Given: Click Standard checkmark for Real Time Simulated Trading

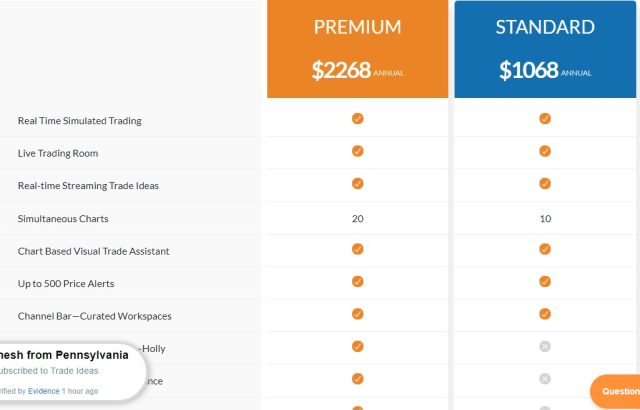Looking at the screenshot, I should (x=545, y=119).
